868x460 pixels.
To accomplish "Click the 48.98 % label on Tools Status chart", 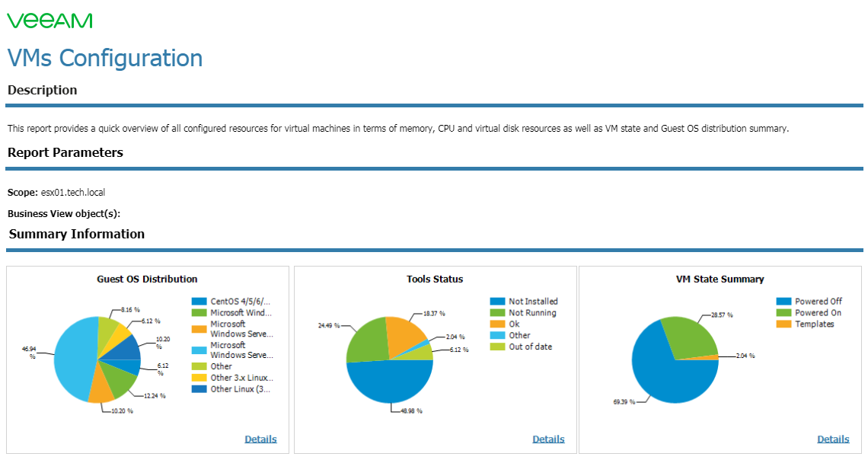I will [x=411, y=410].
